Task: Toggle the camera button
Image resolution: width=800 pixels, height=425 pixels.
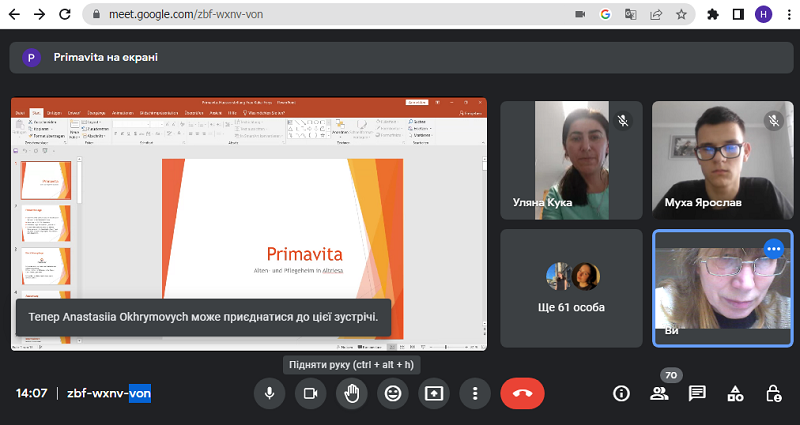Action: click(x=311, y=393)
